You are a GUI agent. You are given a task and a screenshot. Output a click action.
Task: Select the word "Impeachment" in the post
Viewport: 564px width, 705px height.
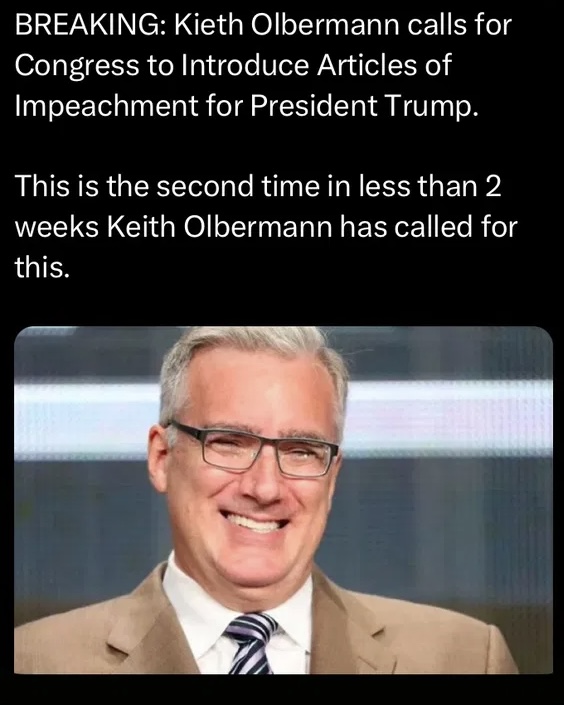click(106, 107)
